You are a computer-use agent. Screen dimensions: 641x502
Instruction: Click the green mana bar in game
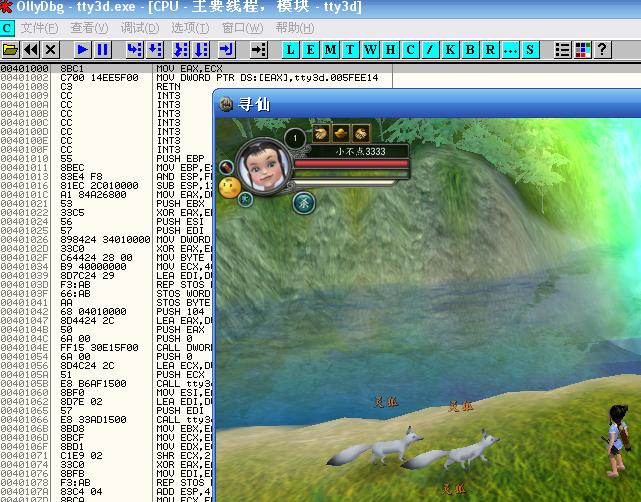pos(351,174)
